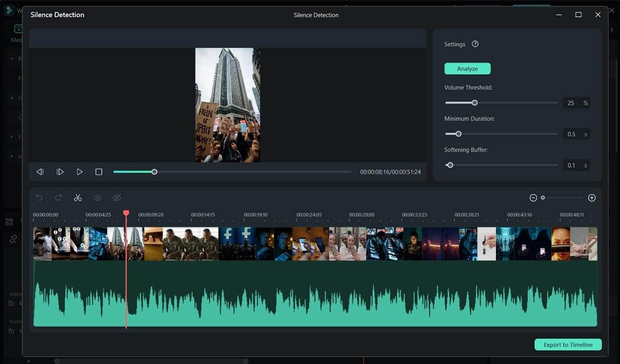
Task: Click Export to Timeline
Action: 568,344
